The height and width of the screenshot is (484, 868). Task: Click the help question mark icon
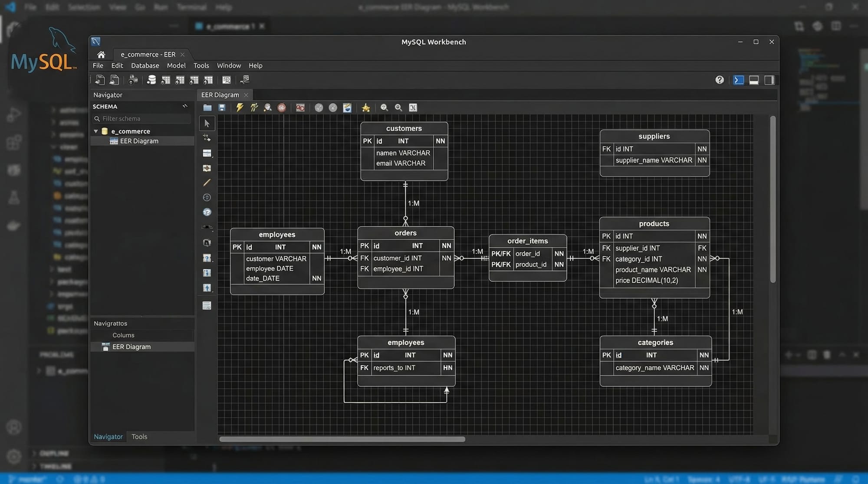[720, 80]
